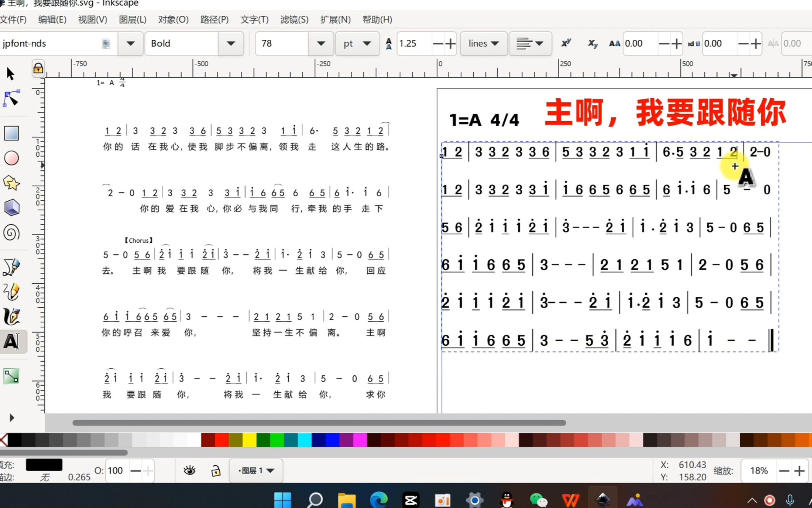Decrease line spacing with minus button
Image resolution: width=812 pixels, height=508 pixels.
[x=438, y=43]
